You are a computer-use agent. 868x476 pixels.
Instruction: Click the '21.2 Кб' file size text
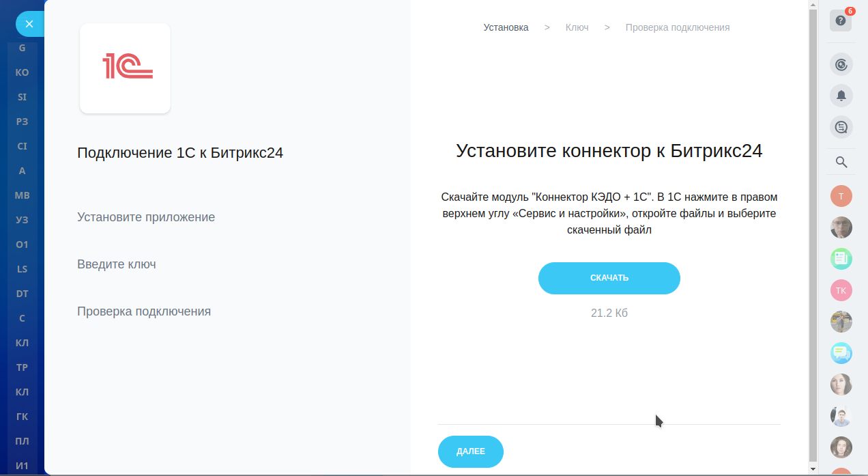(609, 313)
